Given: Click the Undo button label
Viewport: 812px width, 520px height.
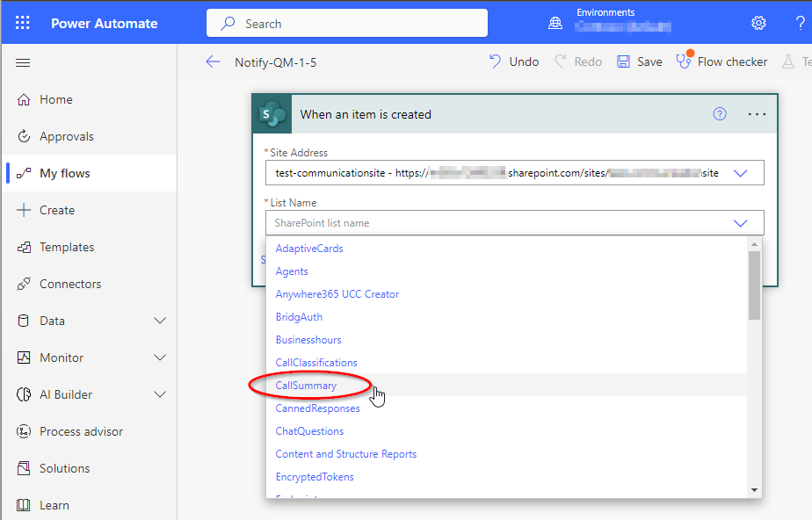Looking at the screenshot, I should [524, 61].
